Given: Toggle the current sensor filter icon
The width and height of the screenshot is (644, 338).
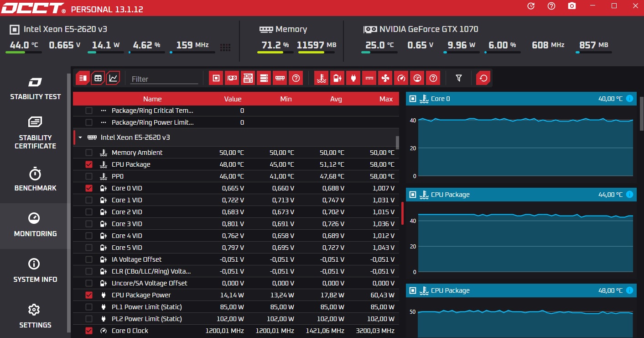Looking at the screenshot, I should [x=369, y=78].
